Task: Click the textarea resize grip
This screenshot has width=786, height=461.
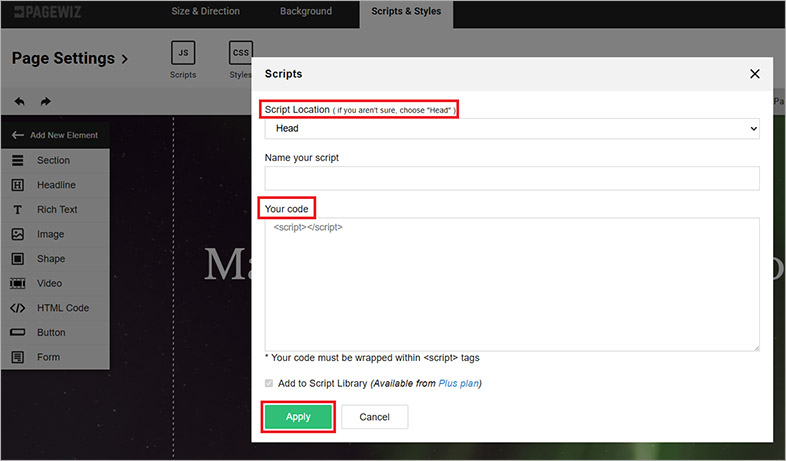Action: tap(756, 347)
